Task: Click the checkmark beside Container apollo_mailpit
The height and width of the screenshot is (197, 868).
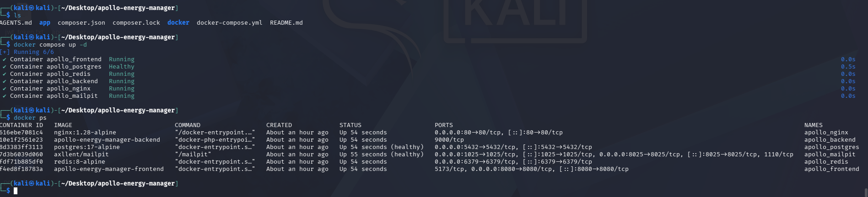Action: 5,96
